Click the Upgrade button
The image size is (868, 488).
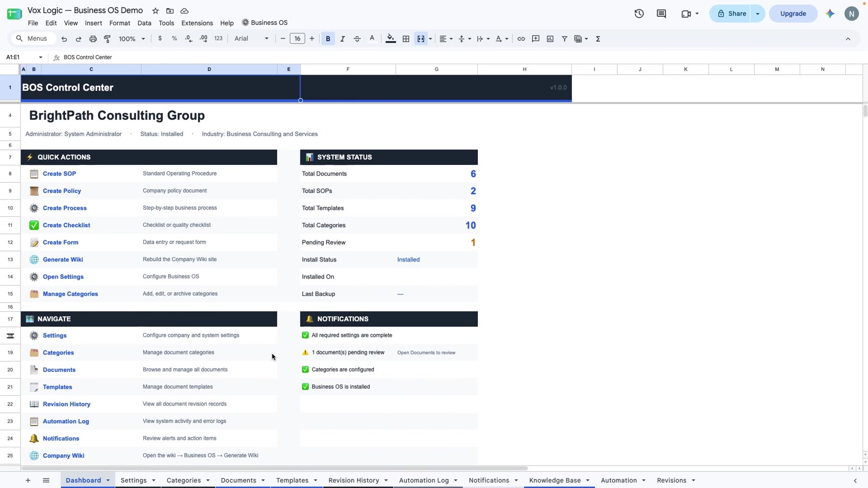(793, 14)
